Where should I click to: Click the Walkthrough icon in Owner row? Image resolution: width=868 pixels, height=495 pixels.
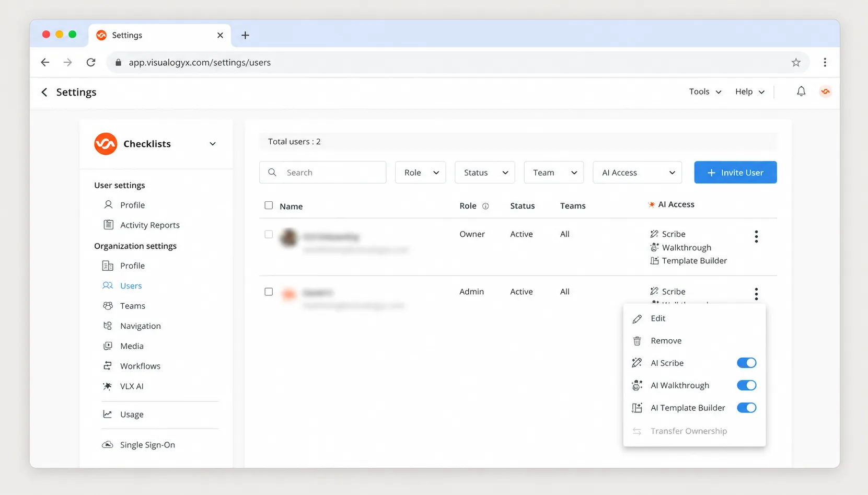point(654,247)
